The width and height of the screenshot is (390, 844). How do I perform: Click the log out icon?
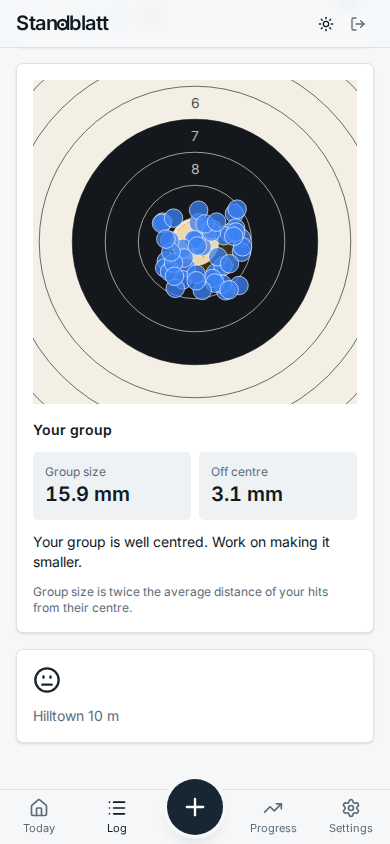(358, 24)
